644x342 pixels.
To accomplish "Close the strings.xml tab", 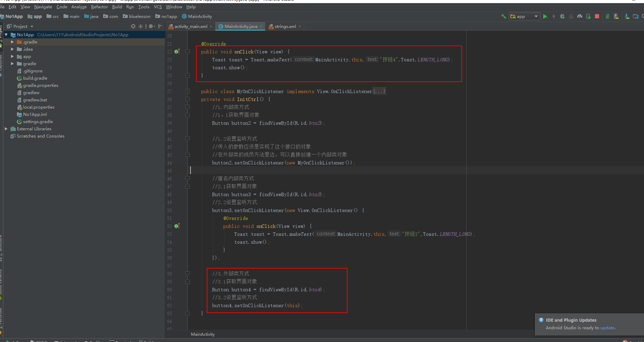I will 300,27.
